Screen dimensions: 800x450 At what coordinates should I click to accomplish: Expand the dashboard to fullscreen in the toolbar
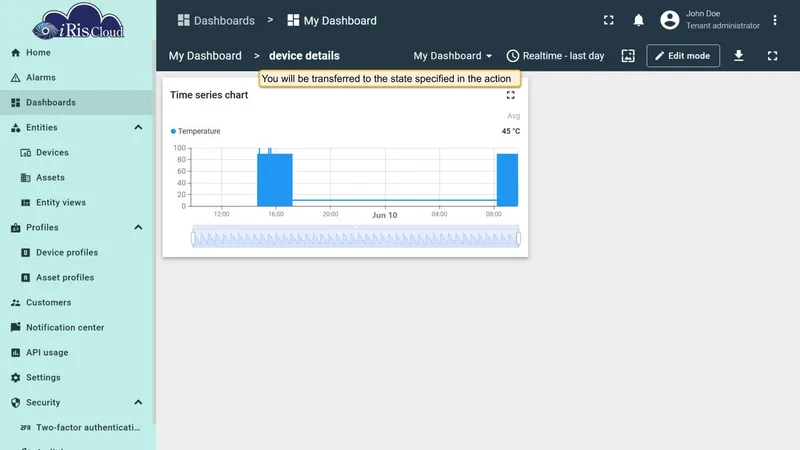coord(772,56)
